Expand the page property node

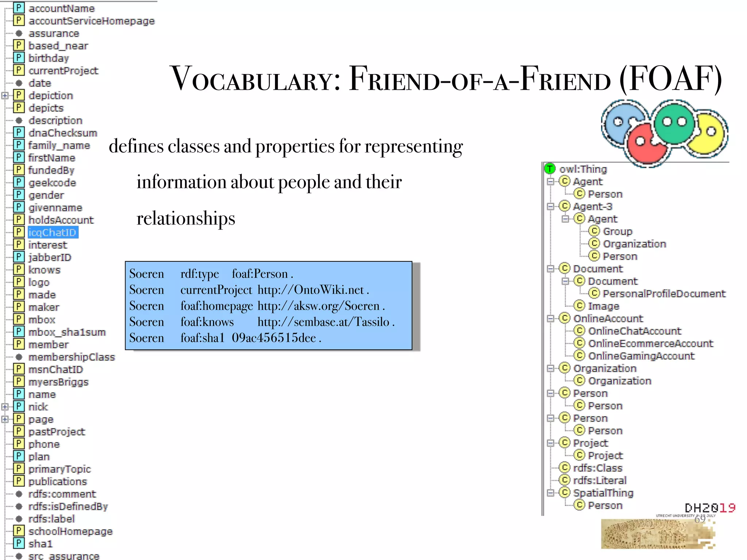pyautogui.click(x=5, y=419)
